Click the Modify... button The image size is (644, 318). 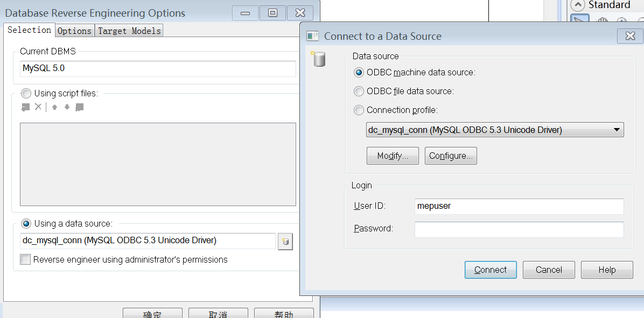point(393,156)
